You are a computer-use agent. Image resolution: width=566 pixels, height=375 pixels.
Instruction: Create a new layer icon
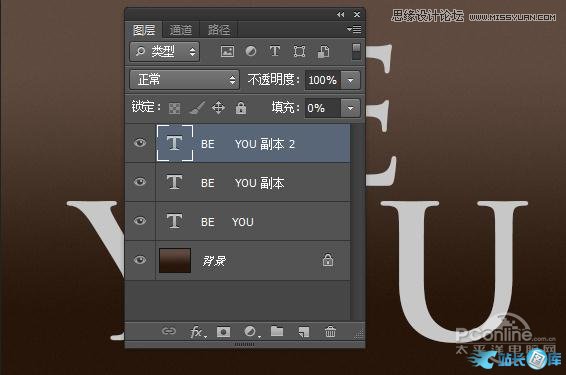304,332
